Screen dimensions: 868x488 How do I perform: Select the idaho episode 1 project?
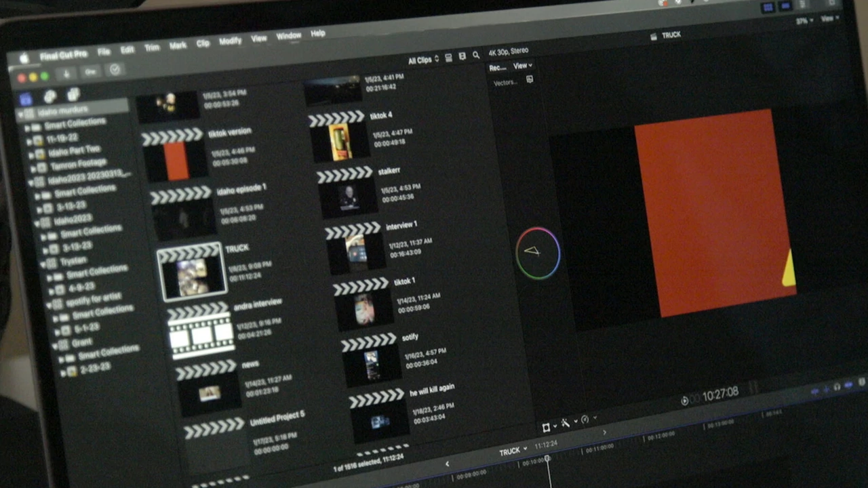(x=182, y=214)
